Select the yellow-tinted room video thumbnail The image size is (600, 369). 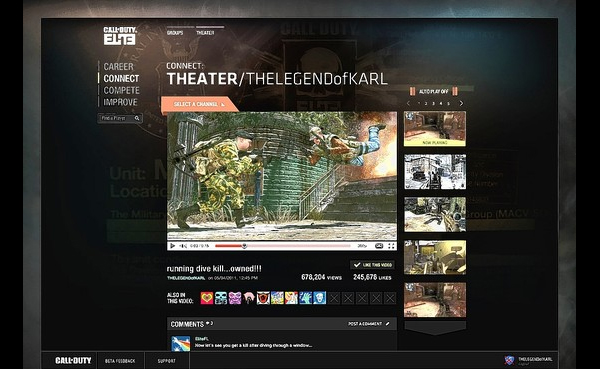(435, 257)
